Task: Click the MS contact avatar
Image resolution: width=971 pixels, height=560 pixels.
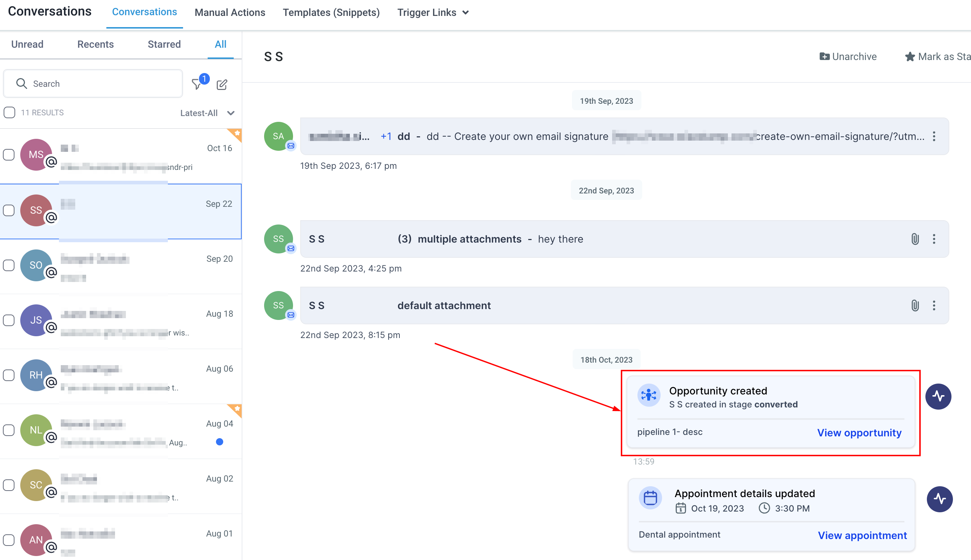Action: pyautogui.click(x=36, y=155)
